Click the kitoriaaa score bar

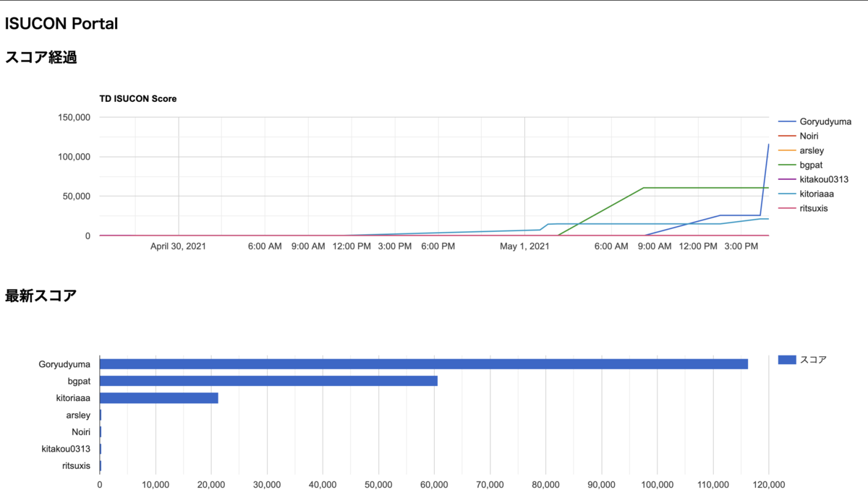[158, 397]
